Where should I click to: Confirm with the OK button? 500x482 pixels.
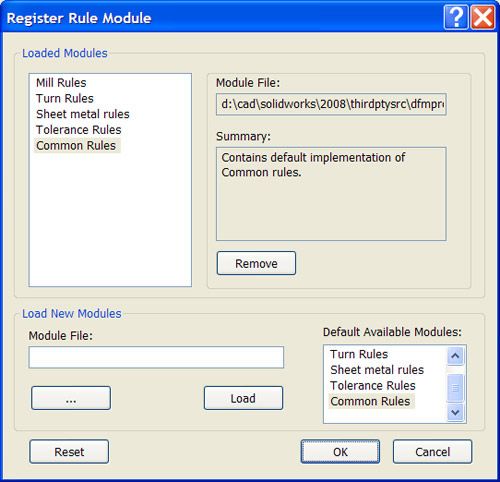pos(340,452)
